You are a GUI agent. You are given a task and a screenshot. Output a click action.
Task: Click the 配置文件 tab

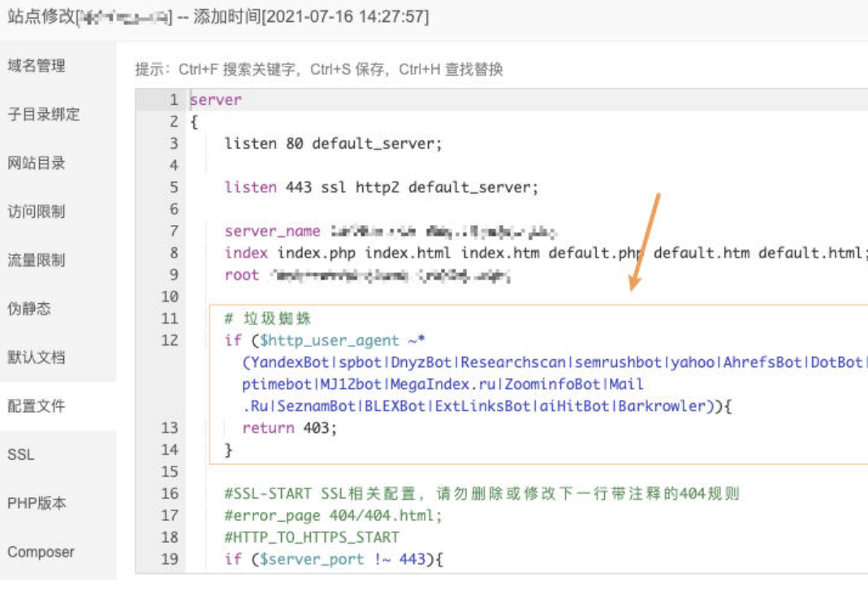tap(37, 406)
